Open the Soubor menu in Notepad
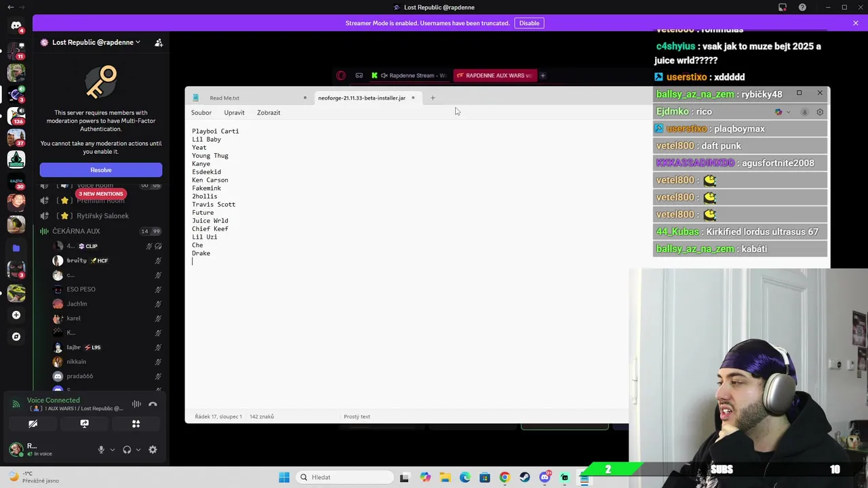The height and width of the screenshot is (488, 868). point(201,113)
